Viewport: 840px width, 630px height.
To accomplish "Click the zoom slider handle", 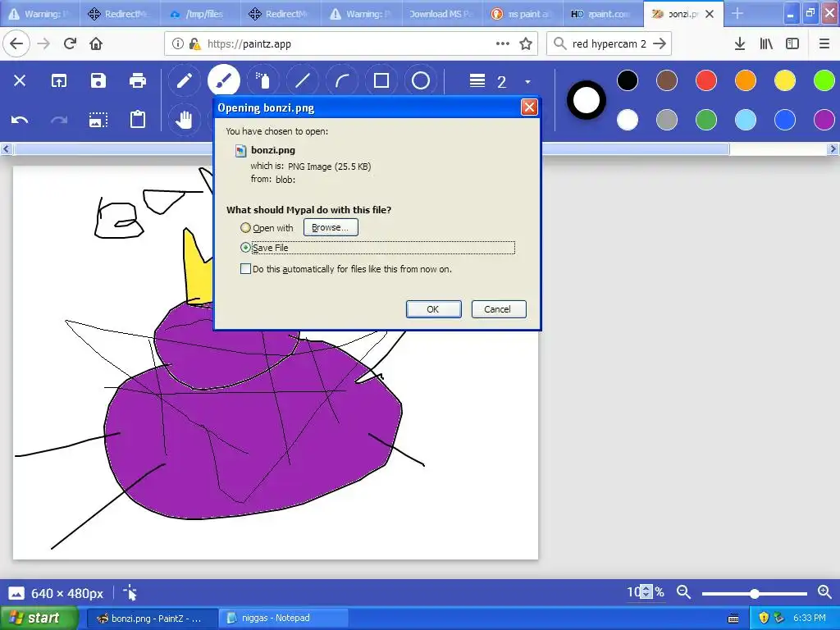I will (x=755, y=593).
